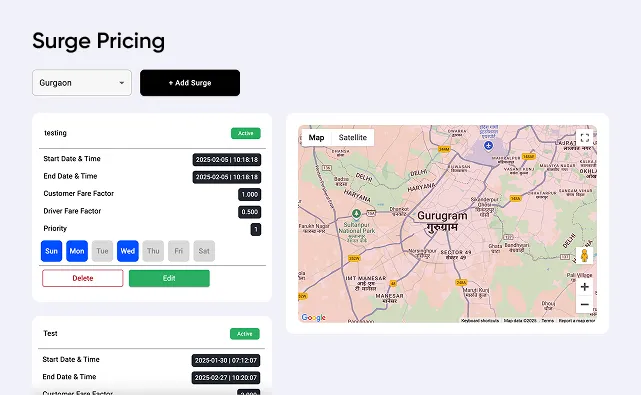Click the Priority value 1
This screenshot has width=641, height=395.
point(256,229)
